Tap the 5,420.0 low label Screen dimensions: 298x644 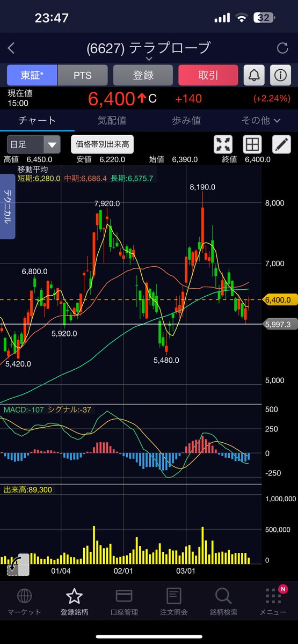tap(18, 363)
